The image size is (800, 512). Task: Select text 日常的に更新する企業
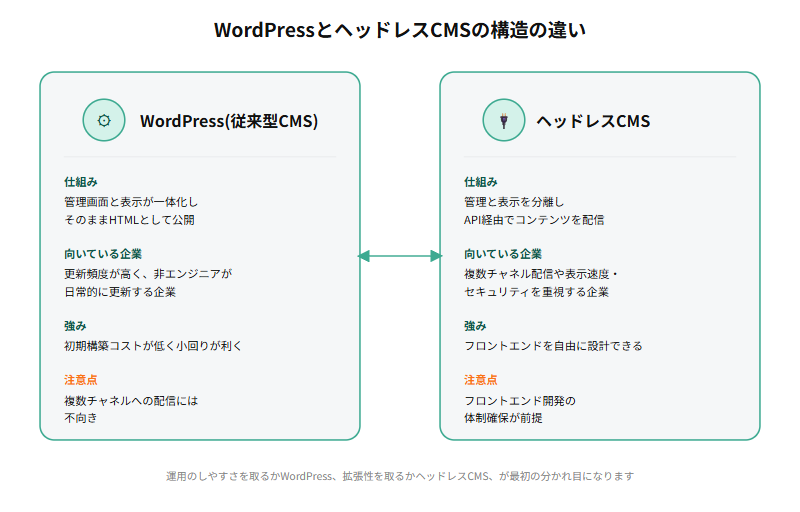point(120,292)
